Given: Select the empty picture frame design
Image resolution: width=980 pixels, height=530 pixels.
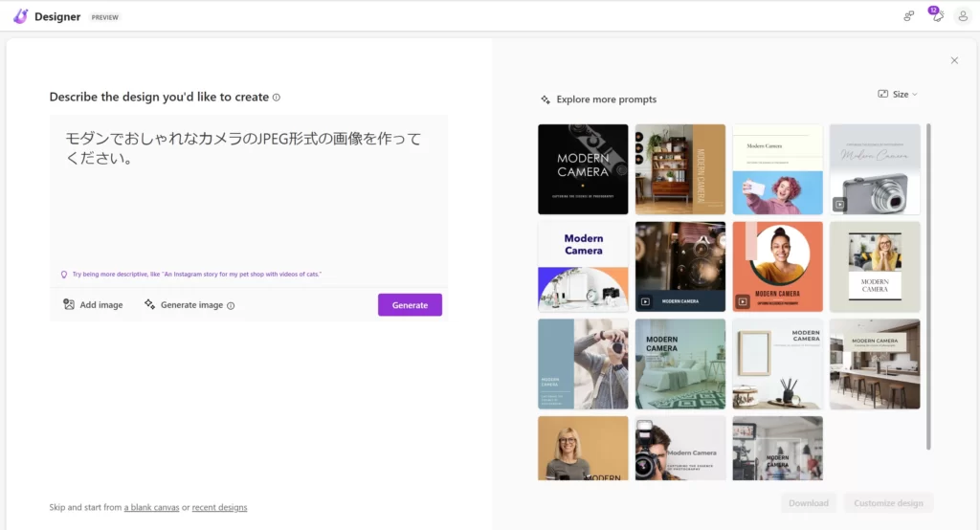Looking at the screenshot, I should [x=777, y=364].
